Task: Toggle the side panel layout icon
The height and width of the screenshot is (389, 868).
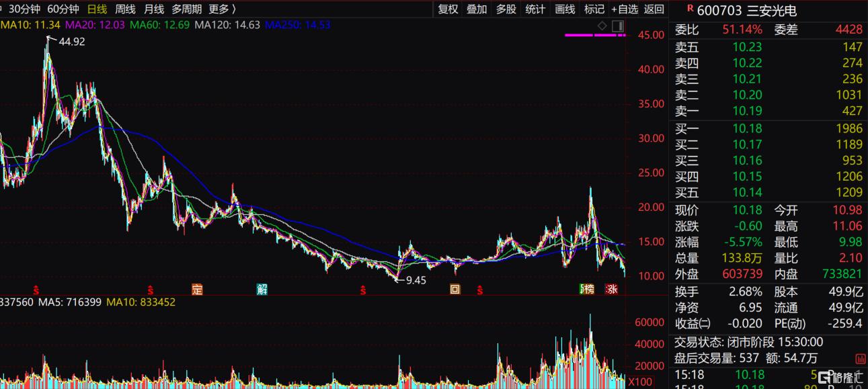Action: [618, 26]
